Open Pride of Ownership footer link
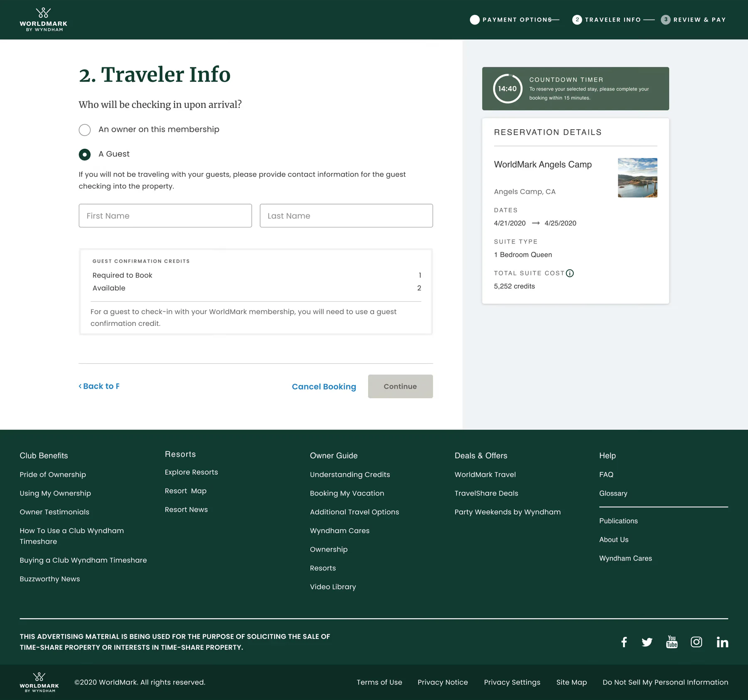This screenshot has width=748, height=700. tap(53, 475)
